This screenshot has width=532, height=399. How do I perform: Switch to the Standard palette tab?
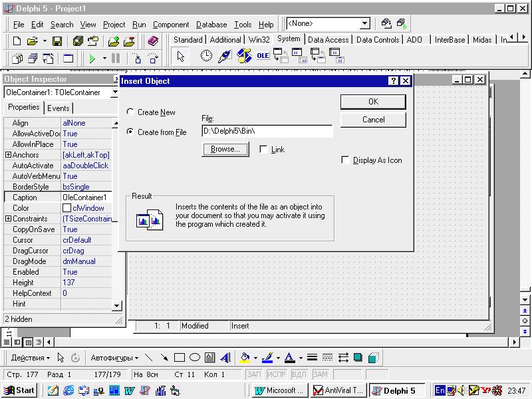188,40
